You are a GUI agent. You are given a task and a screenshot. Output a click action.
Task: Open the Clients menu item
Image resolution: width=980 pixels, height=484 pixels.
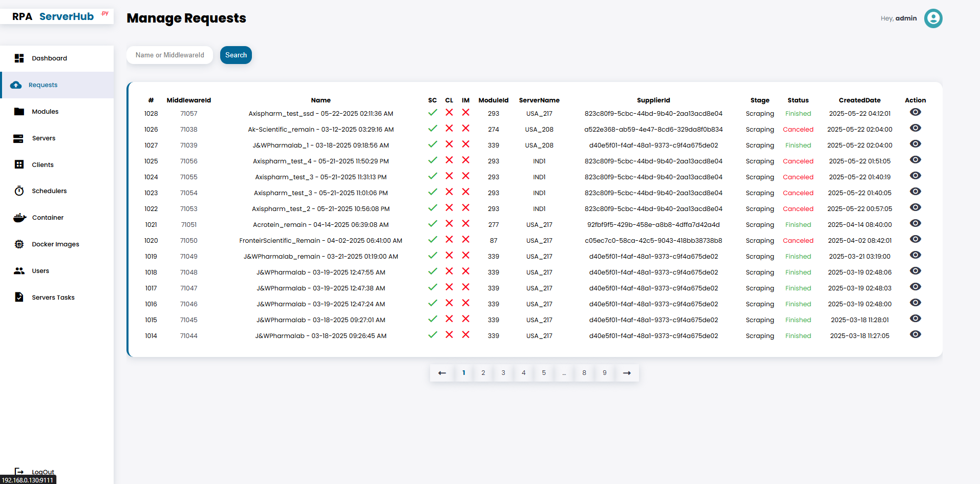point(42,165)
